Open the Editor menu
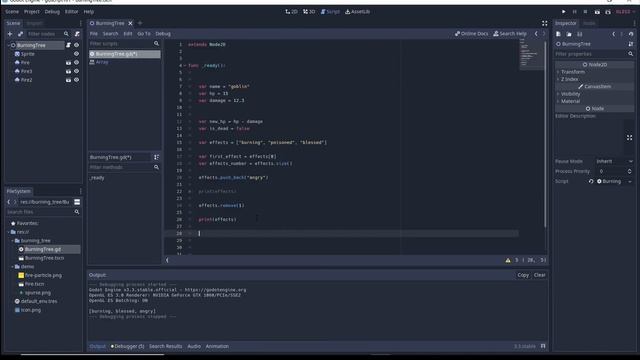 tap(71, 12)
